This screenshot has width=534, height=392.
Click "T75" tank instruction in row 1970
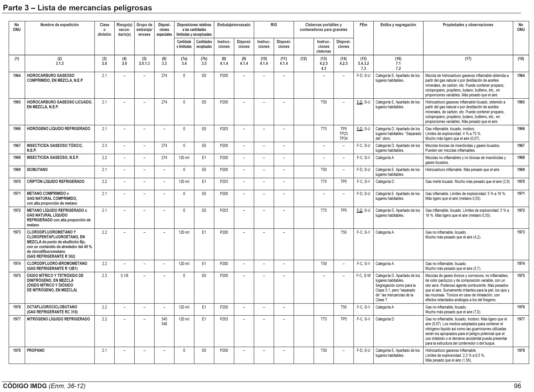click(x=324, y=182)
